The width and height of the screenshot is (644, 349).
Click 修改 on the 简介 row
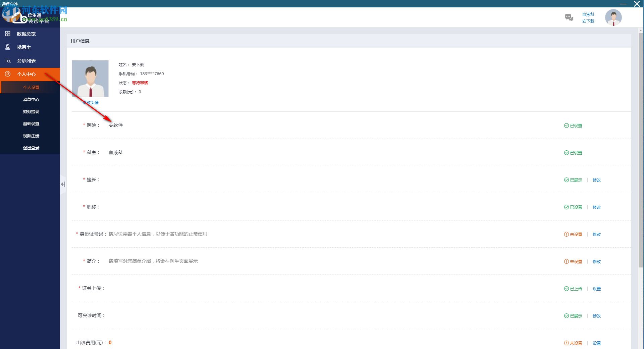coord(597,261)
